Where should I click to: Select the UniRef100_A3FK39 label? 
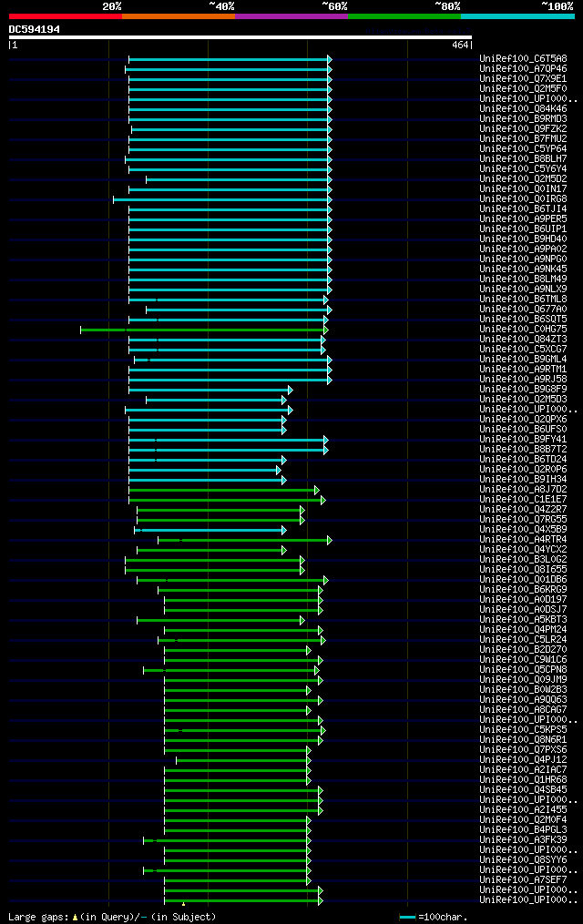click(x=524, y=840)
